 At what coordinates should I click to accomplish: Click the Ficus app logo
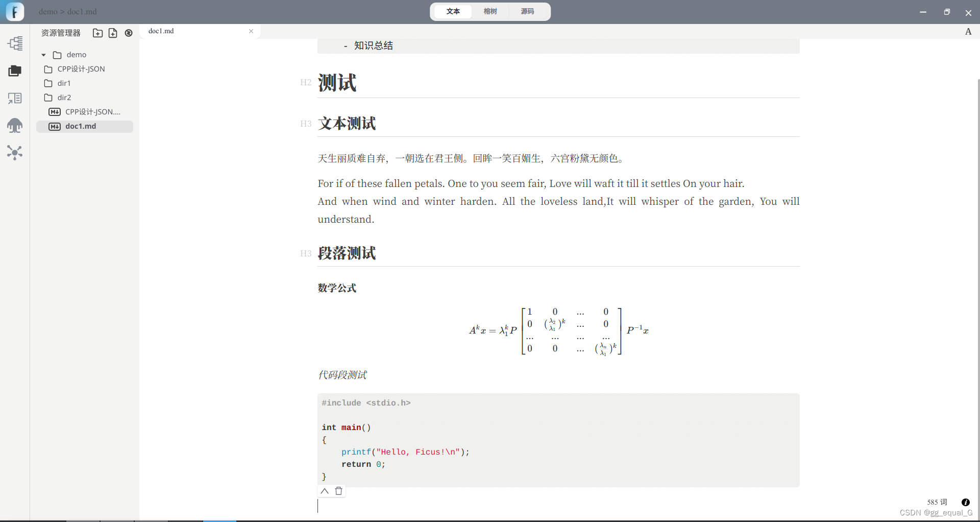point(15,11)
